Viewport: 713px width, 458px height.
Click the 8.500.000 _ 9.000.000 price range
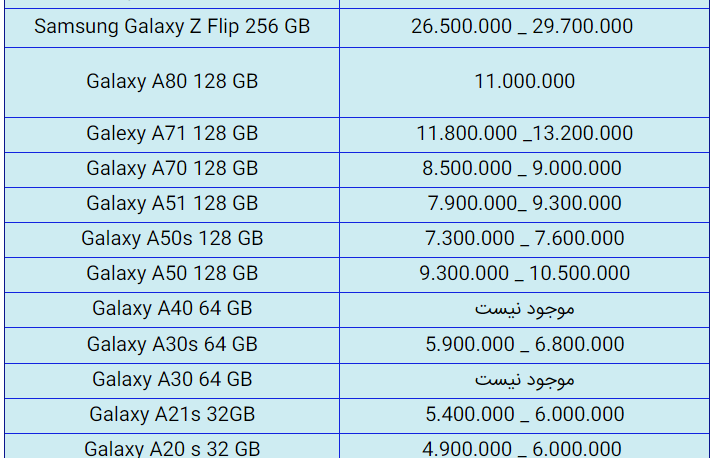522,168
